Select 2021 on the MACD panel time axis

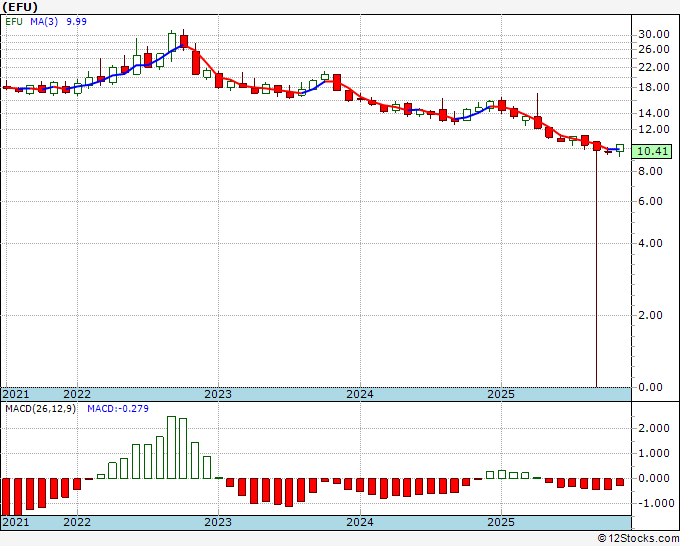click(x=16, y=522)
